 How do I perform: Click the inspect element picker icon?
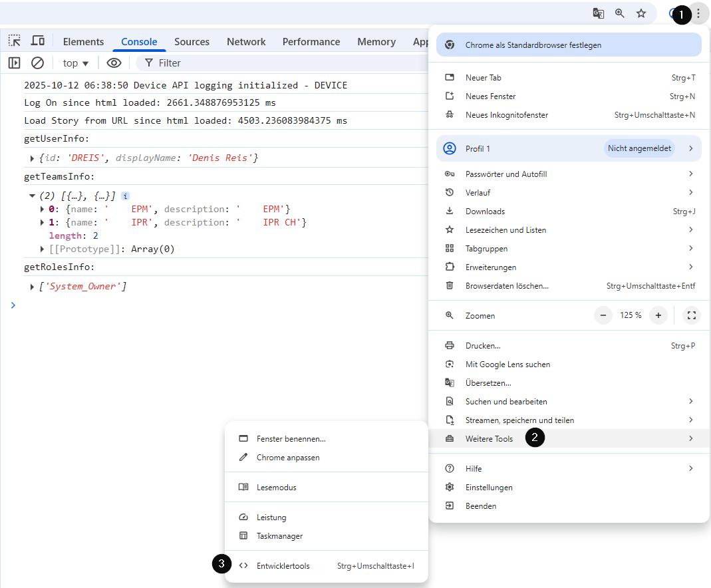pos(15,41)
